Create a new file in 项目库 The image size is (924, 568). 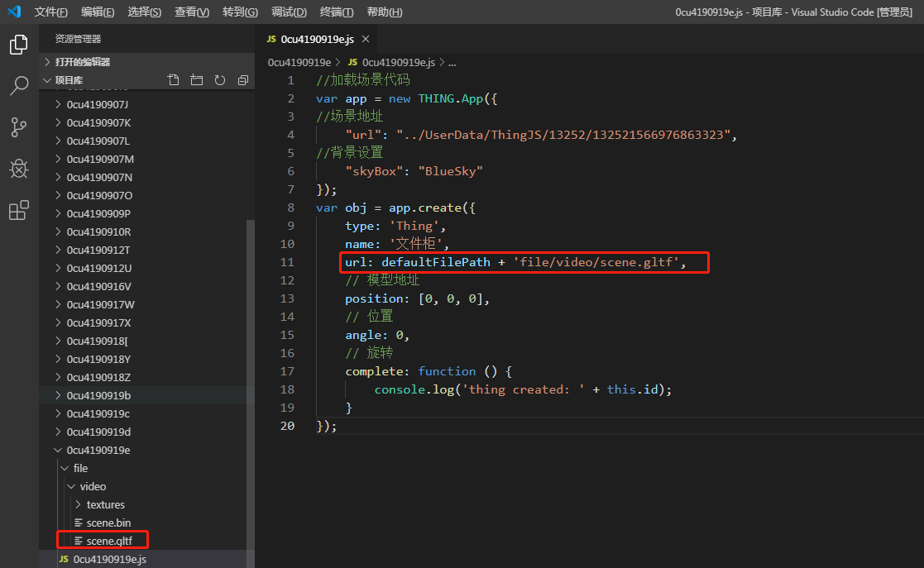coord(173,80)
